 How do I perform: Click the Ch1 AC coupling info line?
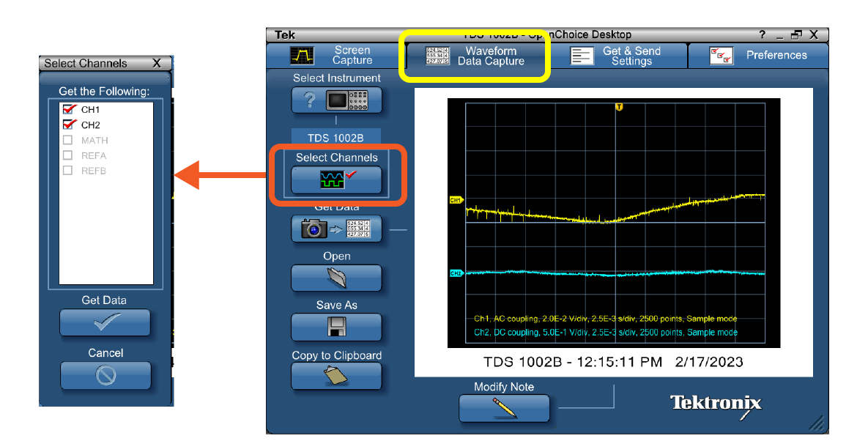tap(606, 319)
